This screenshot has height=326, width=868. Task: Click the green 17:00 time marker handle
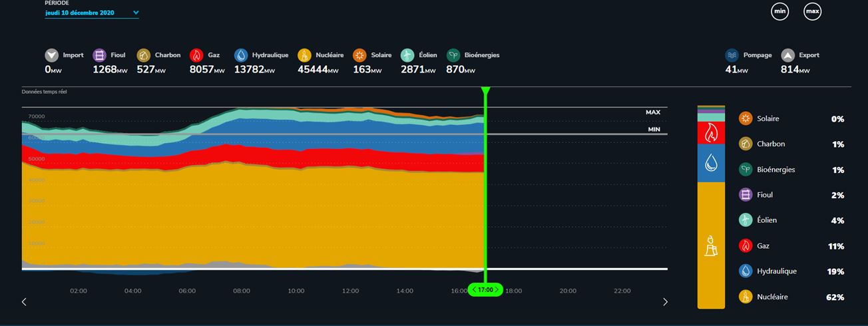pyautogui.click(x=485, y=290)
